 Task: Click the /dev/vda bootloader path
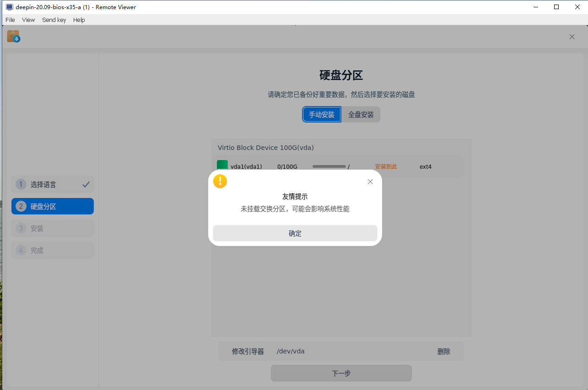click(291, 351)
